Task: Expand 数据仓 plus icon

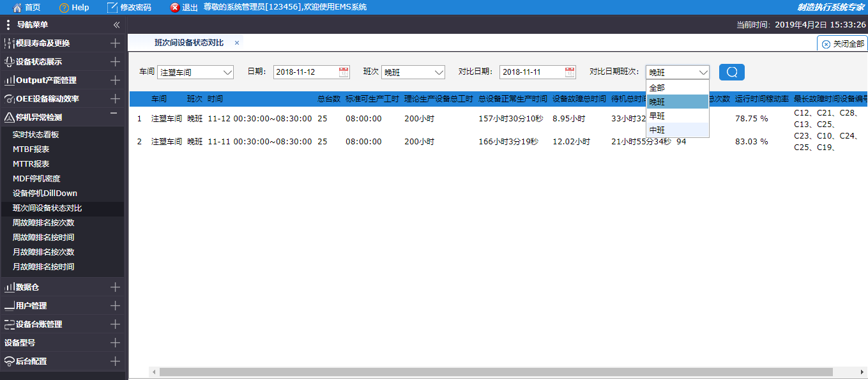Action: tap(115, 287)
